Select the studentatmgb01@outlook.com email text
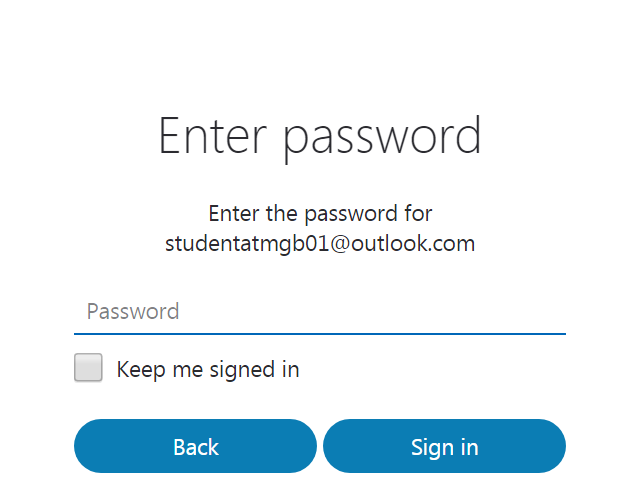This screenshot has height=496, width=620. click(x=320, y=243)
